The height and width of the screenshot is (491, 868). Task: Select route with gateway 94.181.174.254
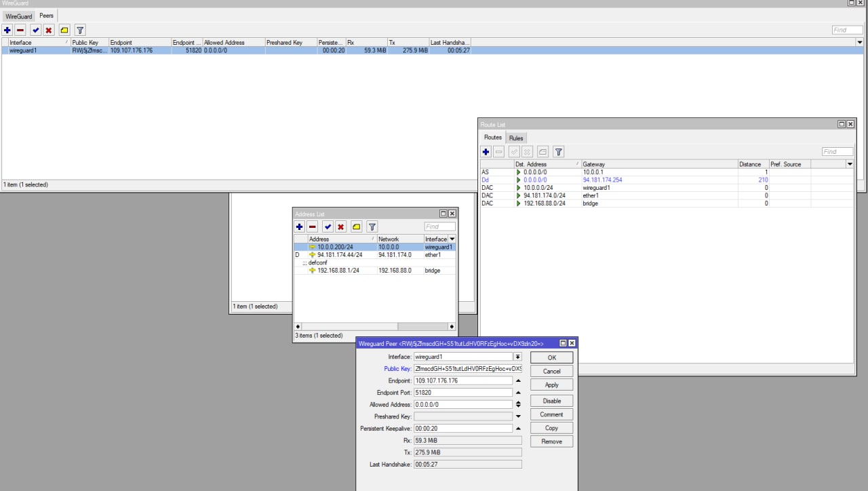click(666, 180)
